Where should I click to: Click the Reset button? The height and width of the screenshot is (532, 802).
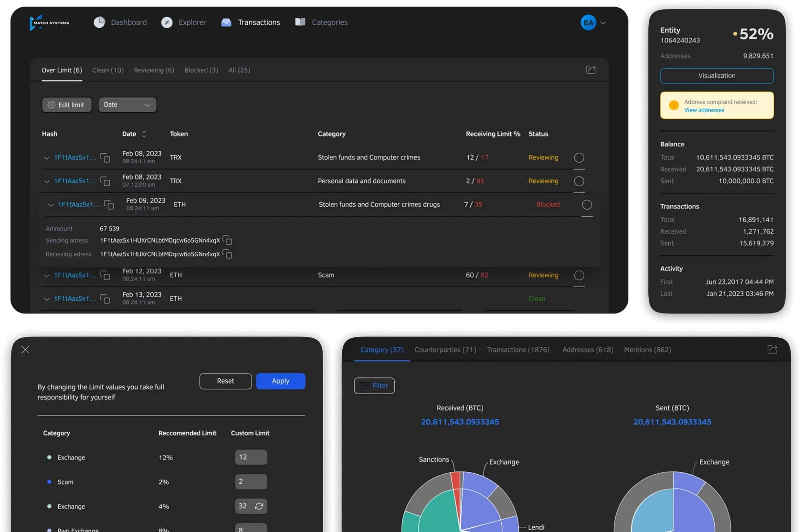[x=225, y=381]
